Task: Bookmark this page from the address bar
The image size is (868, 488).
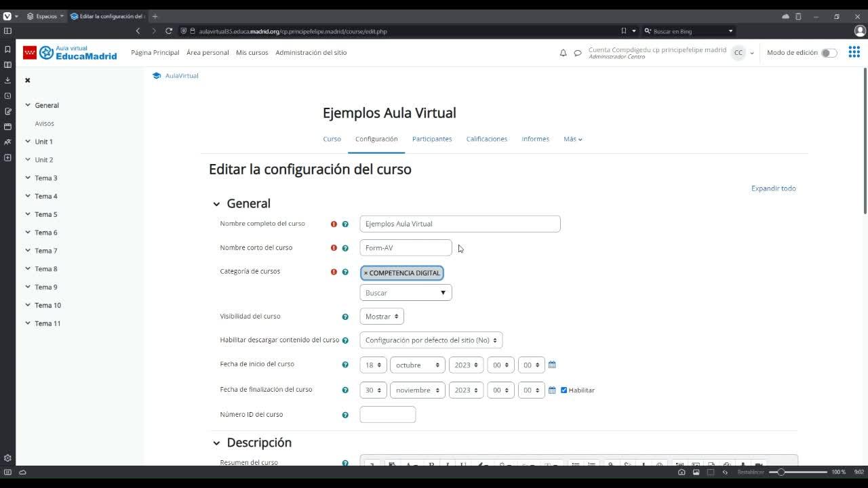Action: pyautogui.click(x=623, y=31)
